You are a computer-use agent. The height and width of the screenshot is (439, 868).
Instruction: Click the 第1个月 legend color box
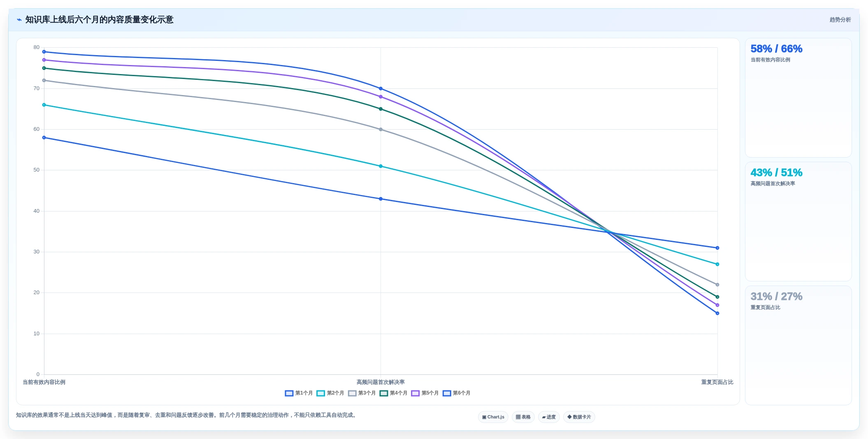click(289, 393)
